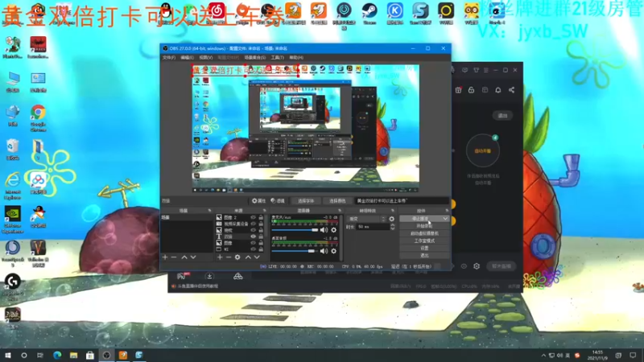Open scene transition properties gear
This screenshot has height=362, width=644.
tap(391, 219)
